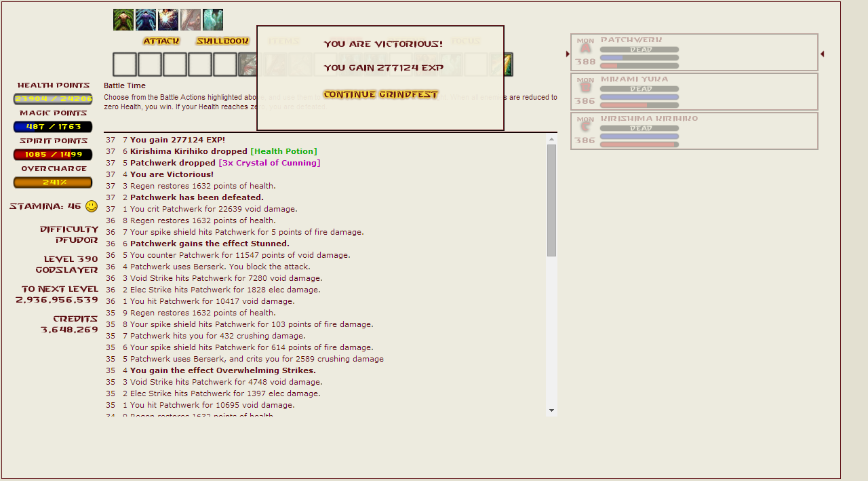
Task: Click the blue second status effect icon
Action: click(x=146, y=20)
